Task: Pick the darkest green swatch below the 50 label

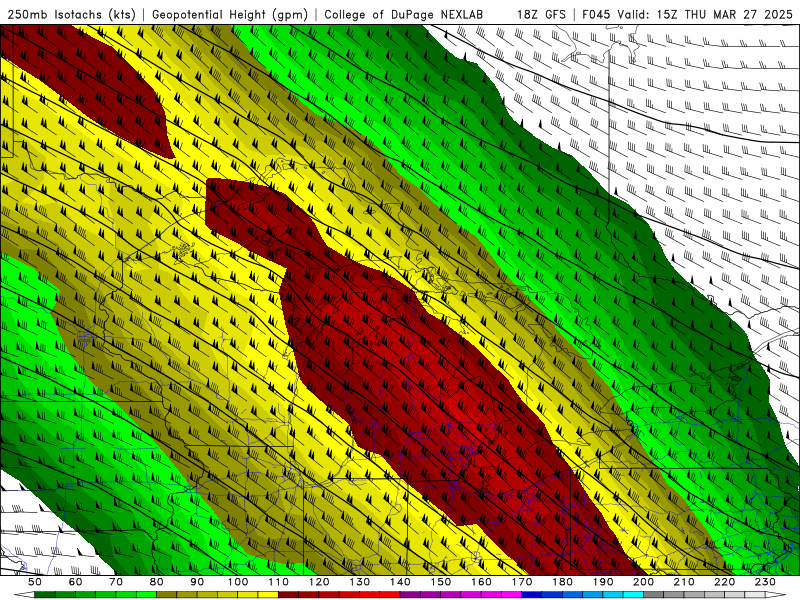Action: click(x=45, y=595)
